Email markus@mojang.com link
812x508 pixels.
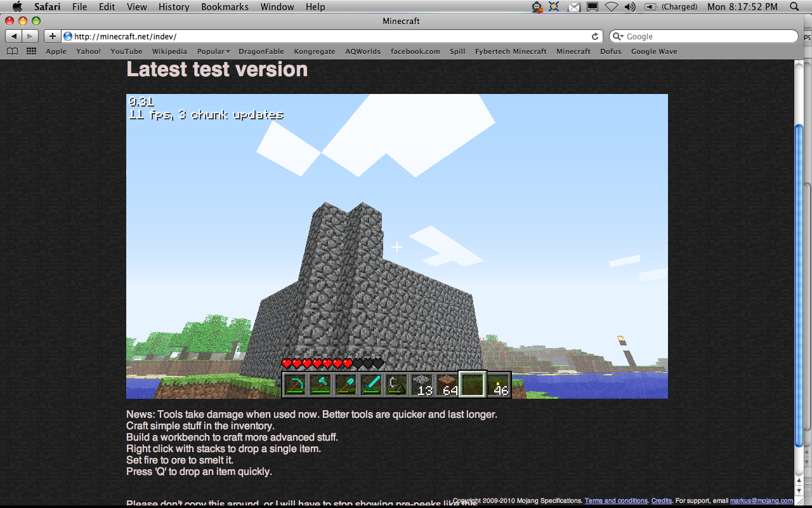(x=761, y=501)
